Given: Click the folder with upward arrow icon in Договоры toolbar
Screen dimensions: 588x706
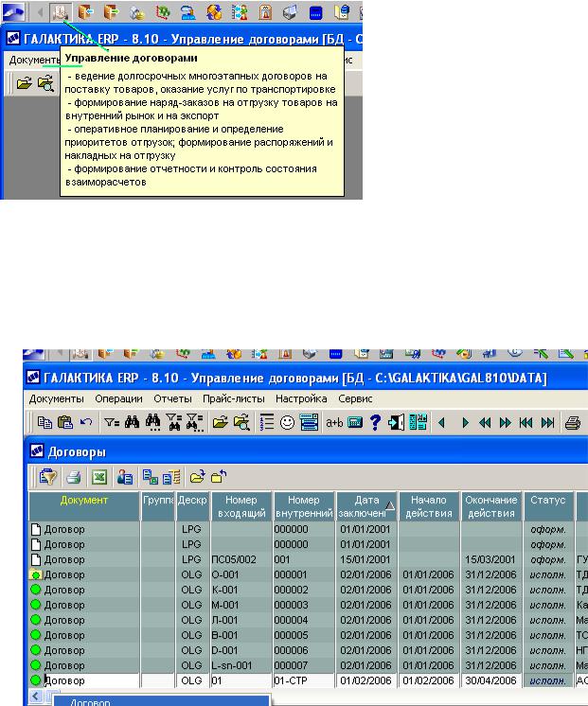Looking at the screenshot, I should [x=219, y=476].
